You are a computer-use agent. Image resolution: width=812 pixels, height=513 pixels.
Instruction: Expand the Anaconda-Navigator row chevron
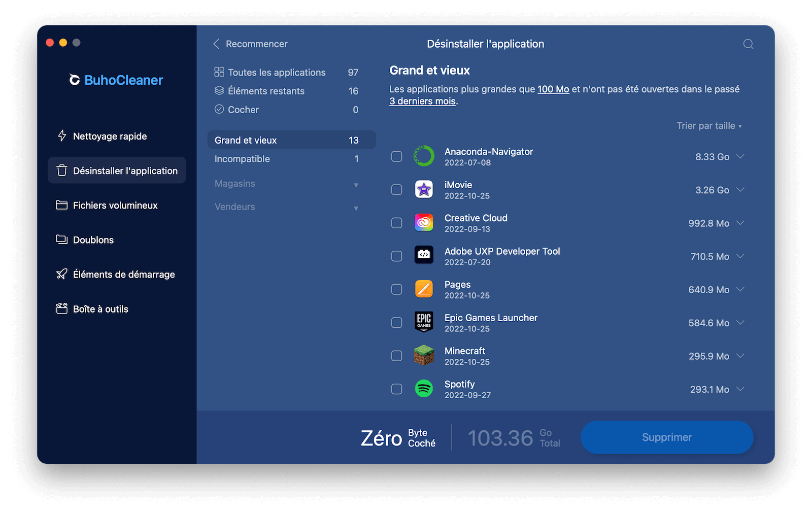[x=740, y=156]
